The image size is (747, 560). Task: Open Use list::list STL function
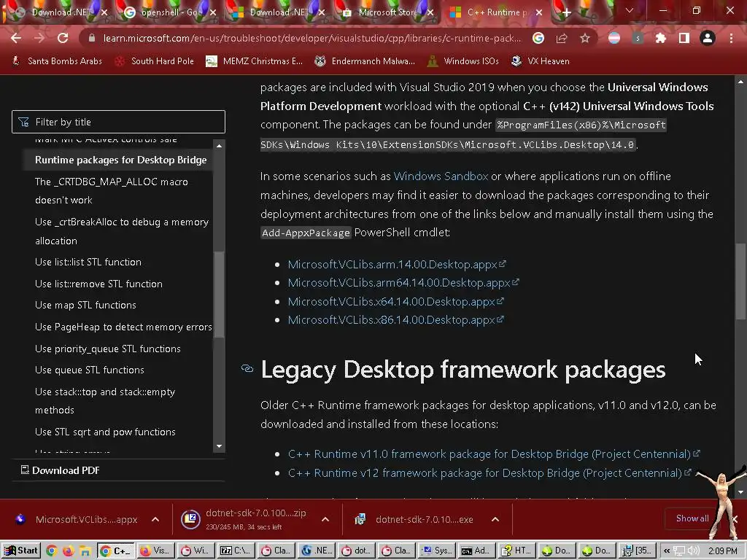88,262
